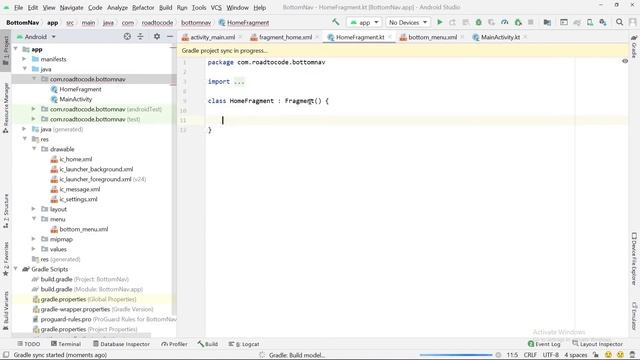This screenshot has width=640, height=360.
Task: Open the Logcat tool window button
Action: click(x=244, y=344)
